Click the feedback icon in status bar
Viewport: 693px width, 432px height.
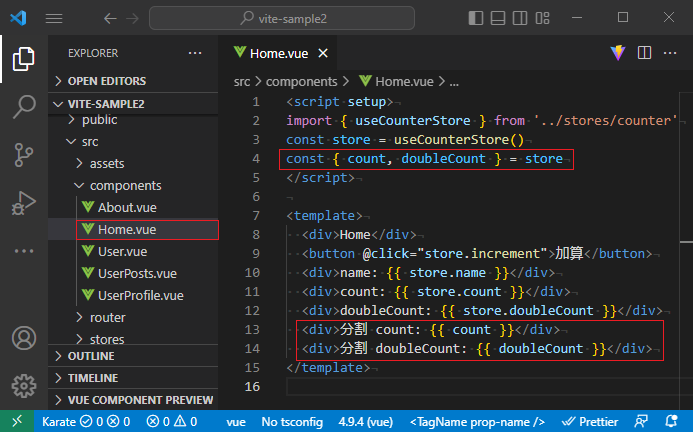[x=641, y=421]
